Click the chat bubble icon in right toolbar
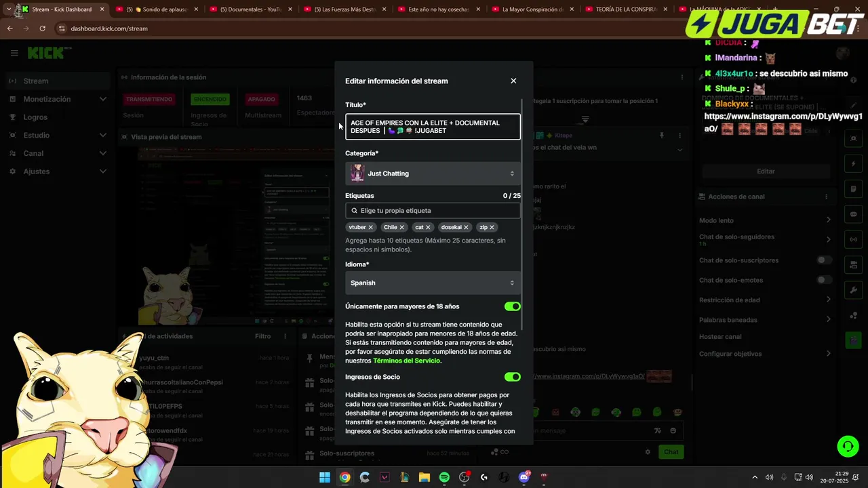Screen dimensions: 868x488 coord(854,214)
